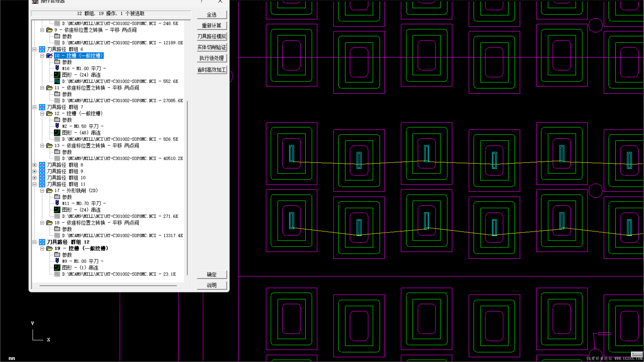Click geometry icon of operation 10 (24 chains)
The image size is (644, 362).
[57, 75]
